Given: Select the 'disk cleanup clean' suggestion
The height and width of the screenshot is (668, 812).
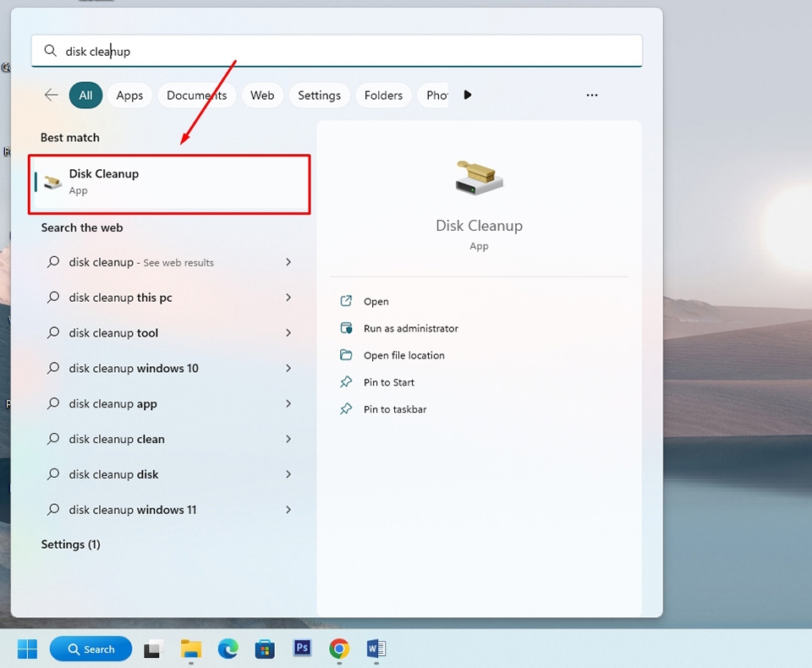Looking at the screenshot, I should click(169, 439).
